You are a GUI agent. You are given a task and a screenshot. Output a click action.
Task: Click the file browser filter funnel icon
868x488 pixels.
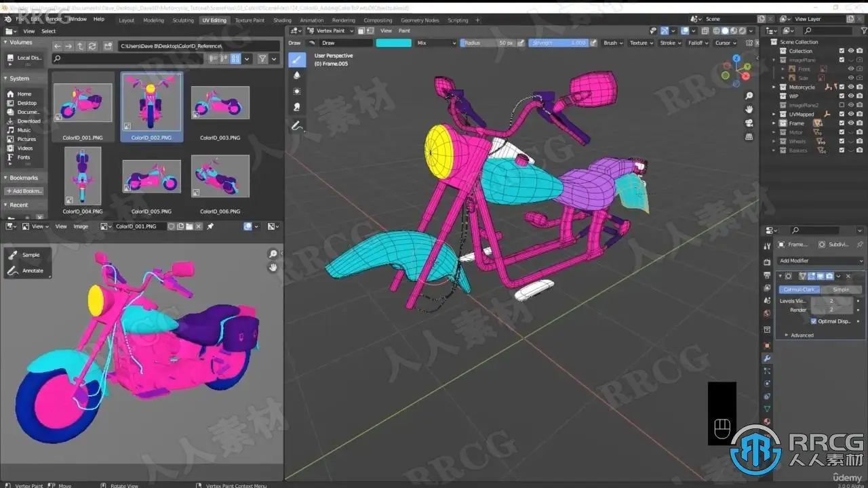262,59
